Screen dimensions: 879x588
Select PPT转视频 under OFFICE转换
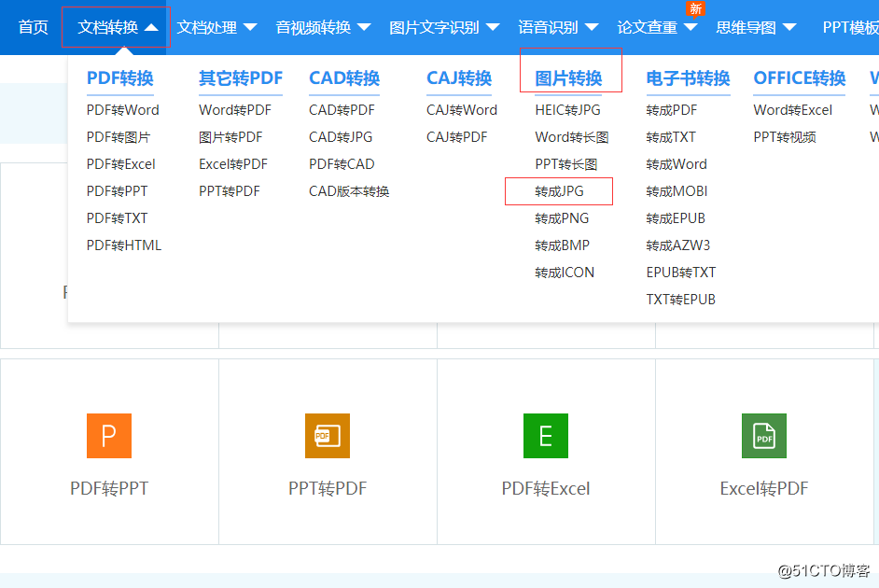point(785,137)
